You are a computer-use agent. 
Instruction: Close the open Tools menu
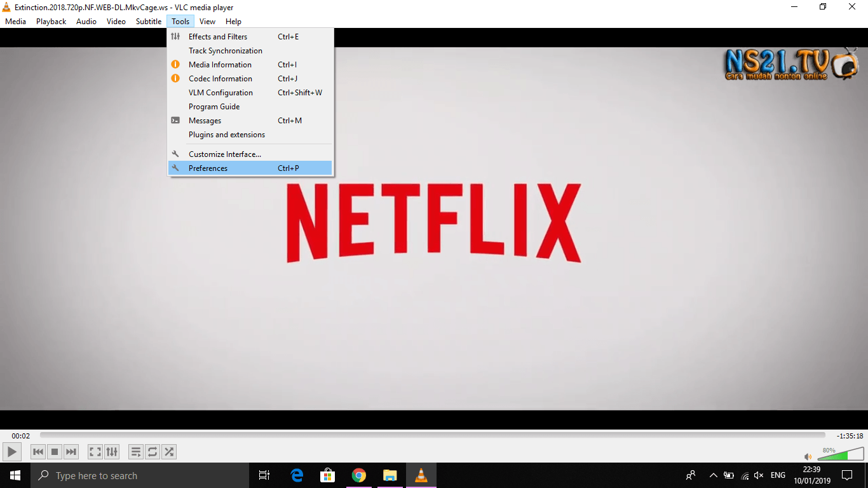180,22
